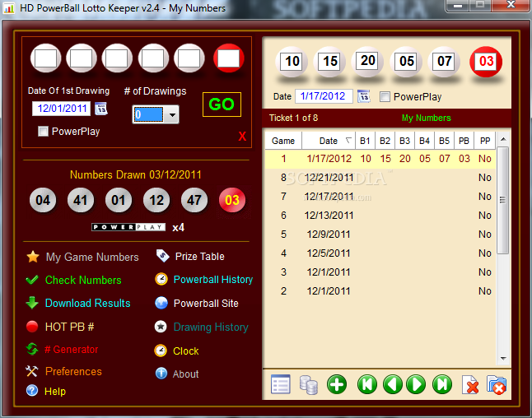The image size is (532, 418).
Task: Go to next ticket arrow
Action: coord(416,384)
